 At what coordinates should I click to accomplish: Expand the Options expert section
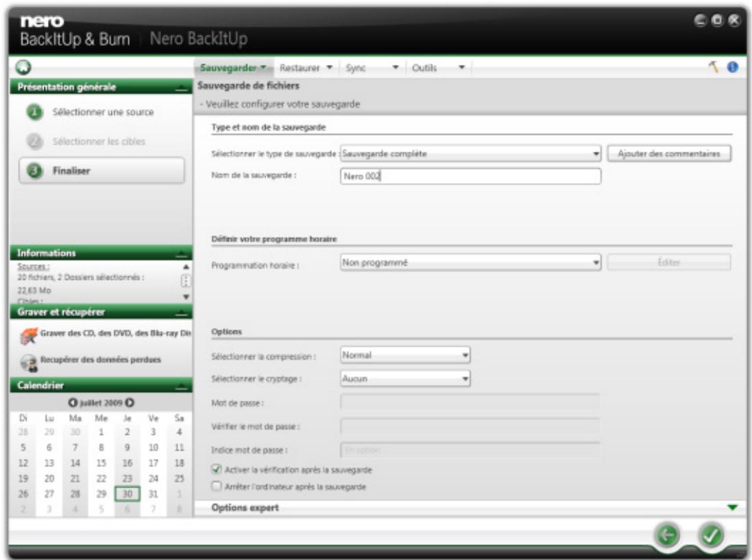732,507
